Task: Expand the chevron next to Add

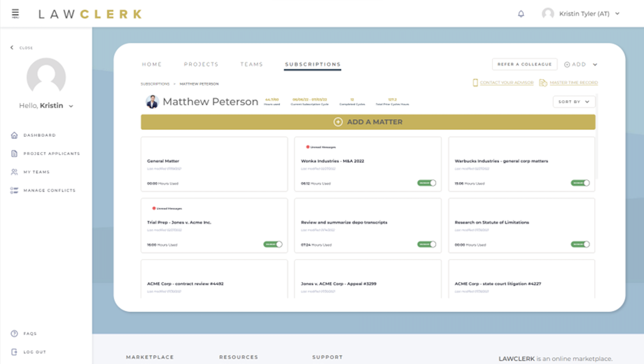Action: [x=595, y=64]
